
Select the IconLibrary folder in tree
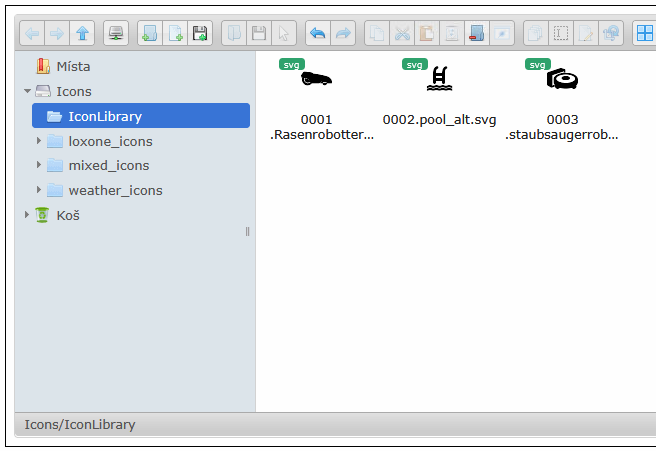141,116
